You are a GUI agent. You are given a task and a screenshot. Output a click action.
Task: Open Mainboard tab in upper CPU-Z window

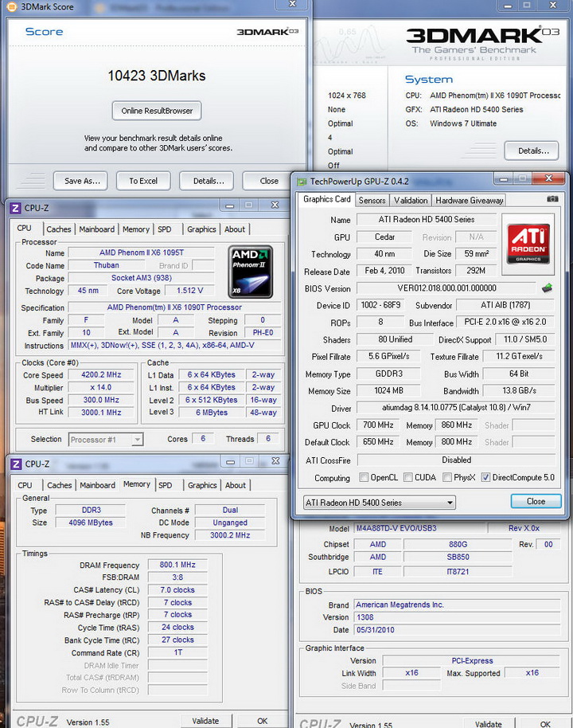tap(96, 229)
